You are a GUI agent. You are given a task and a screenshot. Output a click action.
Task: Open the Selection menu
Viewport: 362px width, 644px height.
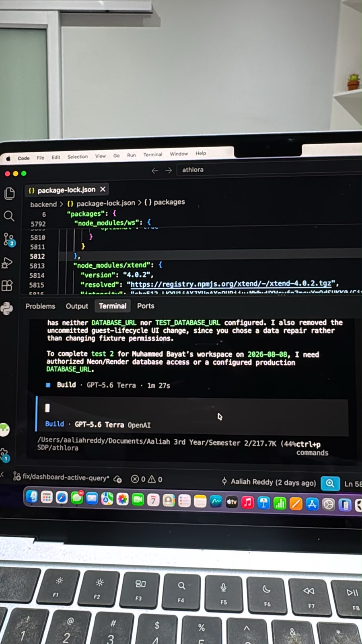coord(78,157)
